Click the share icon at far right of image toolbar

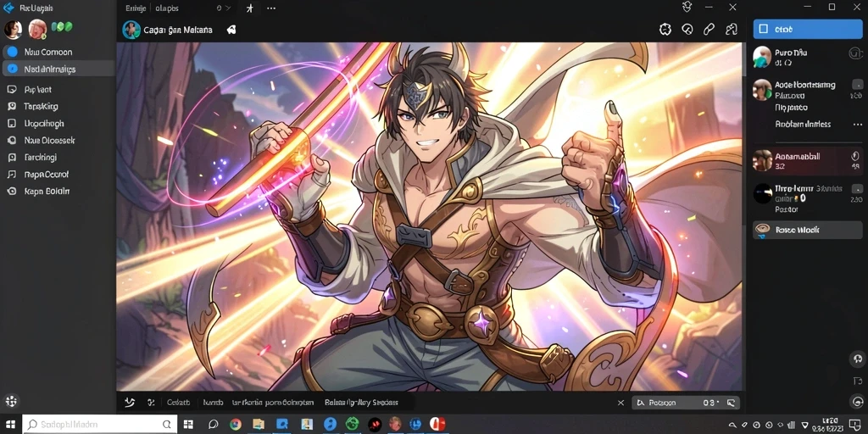732,30
